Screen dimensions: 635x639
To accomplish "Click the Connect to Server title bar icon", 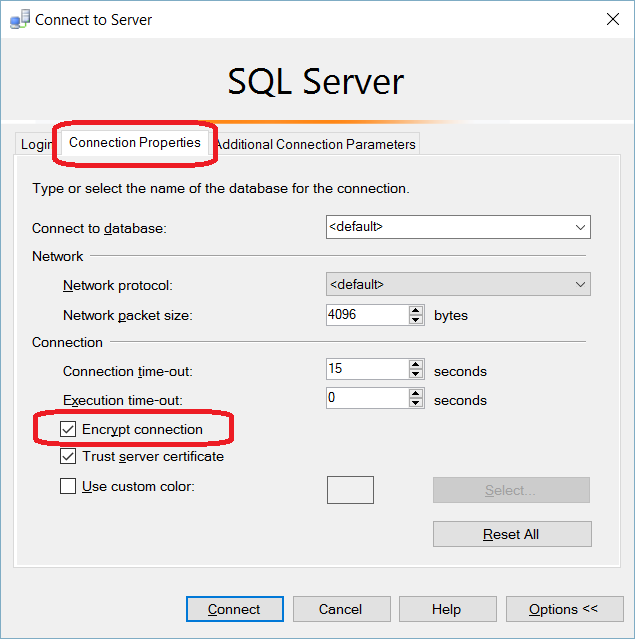I will [x=20, y=19].
